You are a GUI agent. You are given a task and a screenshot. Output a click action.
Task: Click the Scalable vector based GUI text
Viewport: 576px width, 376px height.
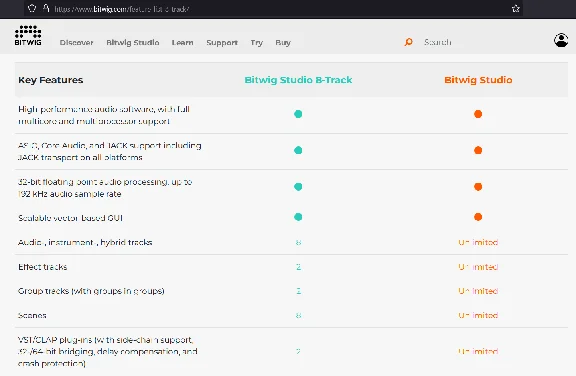click(x=70, y=218)
